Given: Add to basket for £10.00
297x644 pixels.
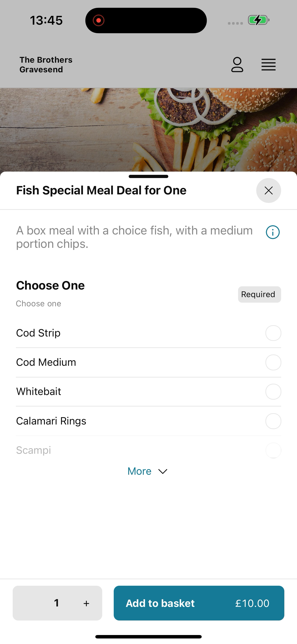Looking at the screenshot, I should (x=199, y=603).
